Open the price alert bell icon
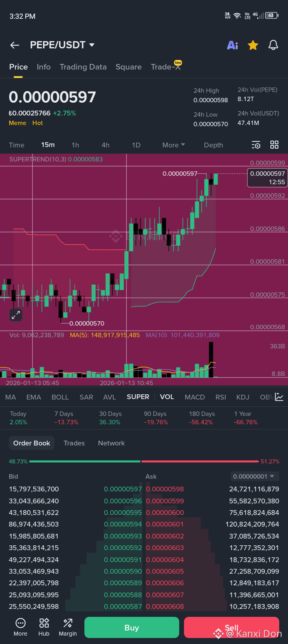288x644 pixels. pyautogui.click(x=273, y=45)
